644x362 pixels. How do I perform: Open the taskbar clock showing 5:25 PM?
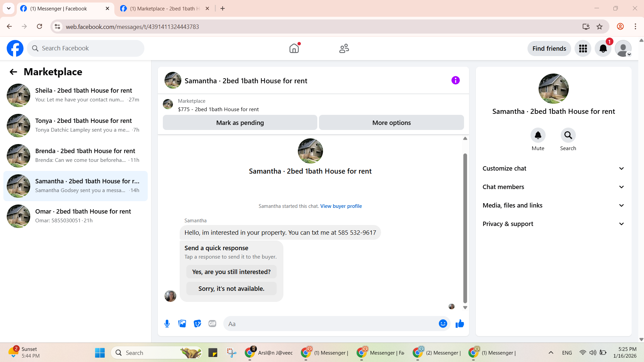coord(625,353)
